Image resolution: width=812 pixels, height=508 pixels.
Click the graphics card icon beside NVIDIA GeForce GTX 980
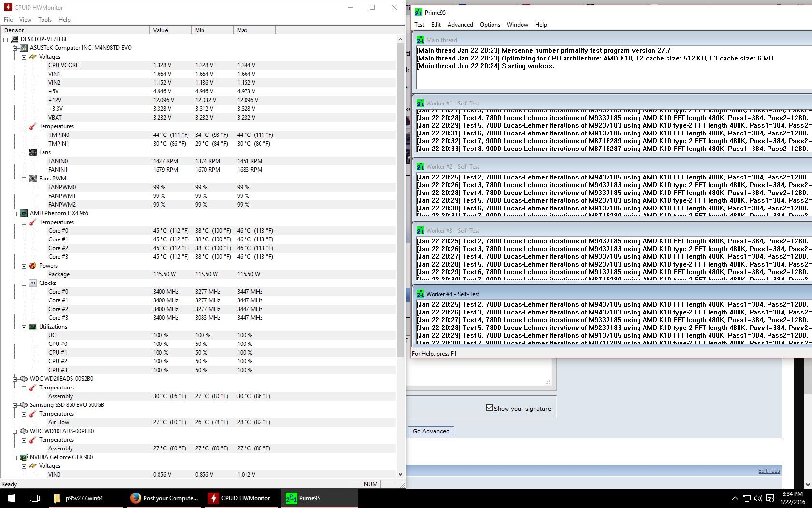point(23,457)
